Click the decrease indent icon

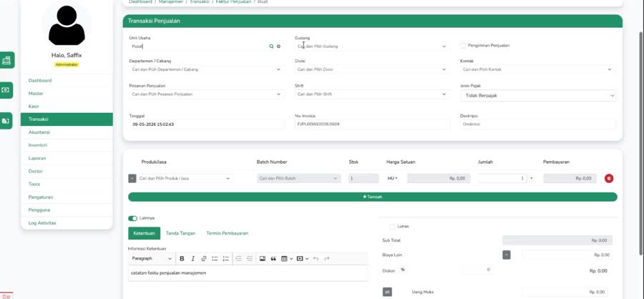(238, 259)
